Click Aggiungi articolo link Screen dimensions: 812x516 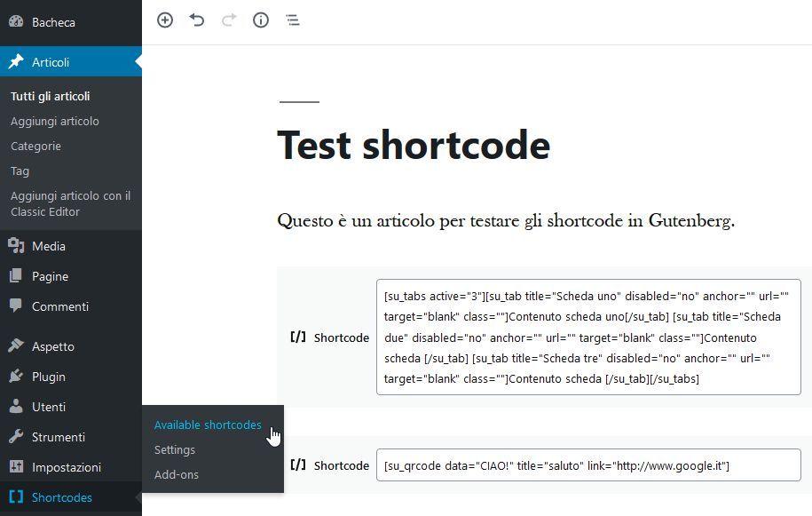click(x=55, y=121)
